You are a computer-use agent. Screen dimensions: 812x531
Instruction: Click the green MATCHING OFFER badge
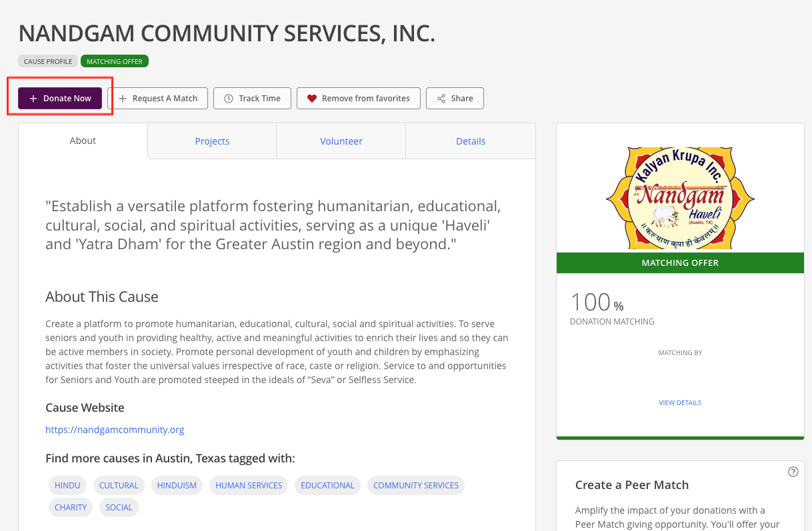click(115, 61)
